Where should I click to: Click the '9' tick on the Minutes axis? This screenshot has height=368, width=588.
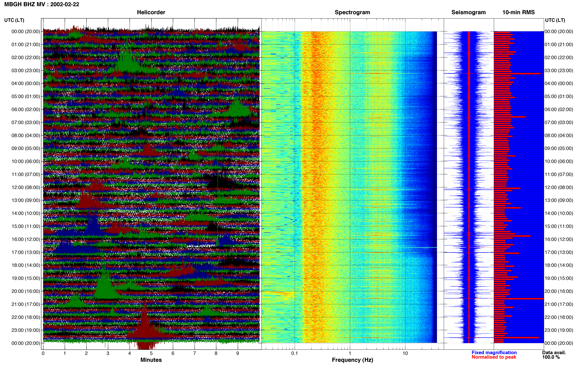click(x=238, y=353)
